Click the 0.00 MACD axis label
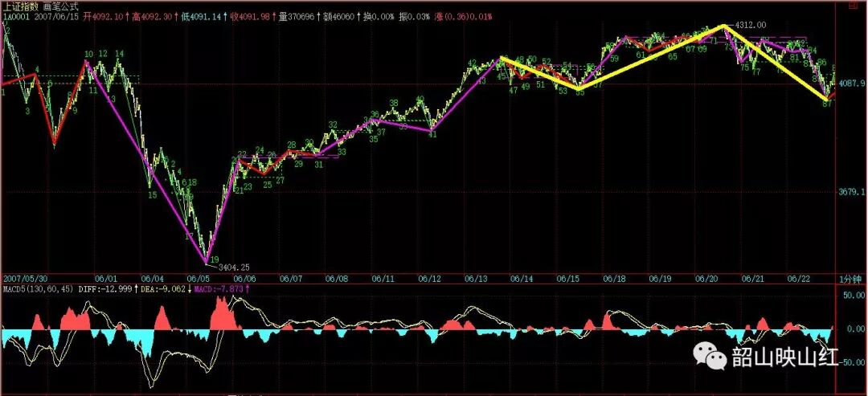 857,329
